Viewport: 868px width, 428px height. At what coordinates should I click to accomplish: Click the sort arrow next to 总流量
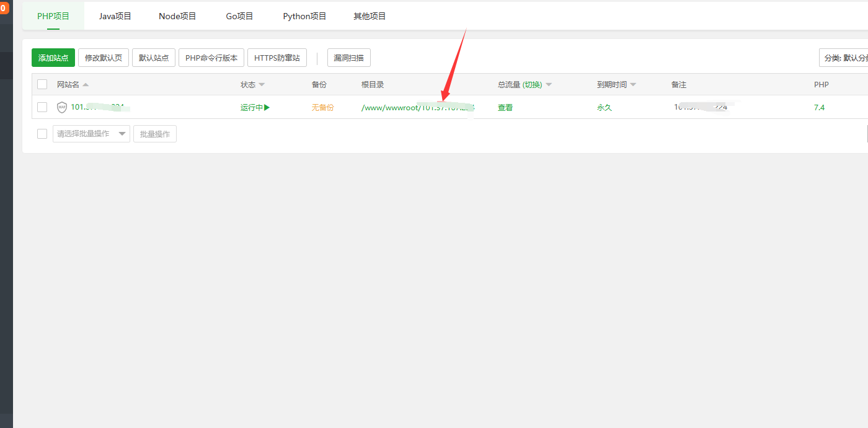(x=548, y=85)
